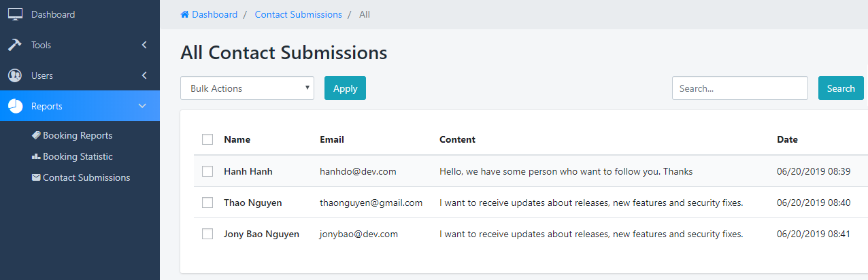Screen dimensions: 868x280
Task: Follow the Contact Submissions breadcrumb link
Action: tap(298, 14)
